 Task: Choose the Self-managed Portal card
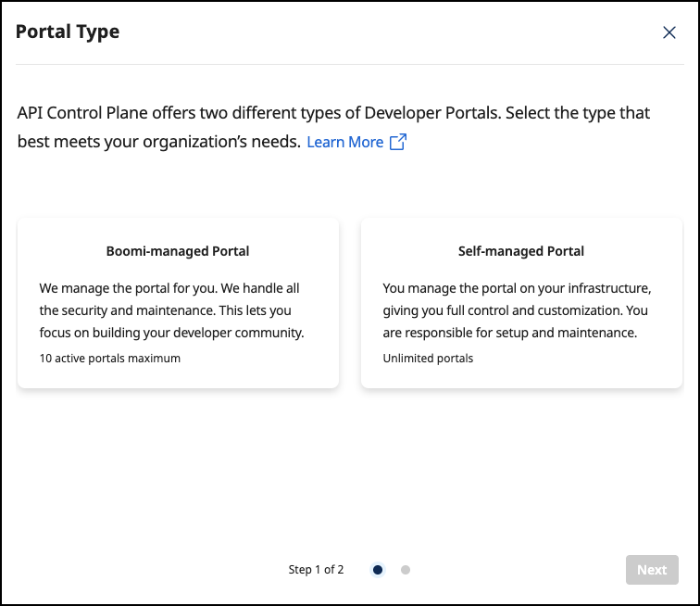coord(520,303)
